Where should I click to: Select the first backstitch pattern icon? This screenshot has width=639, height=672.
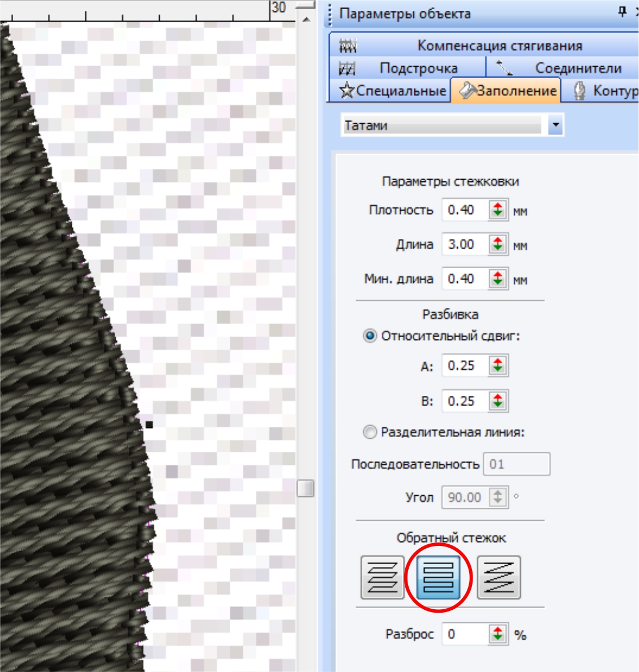point(382,577)
